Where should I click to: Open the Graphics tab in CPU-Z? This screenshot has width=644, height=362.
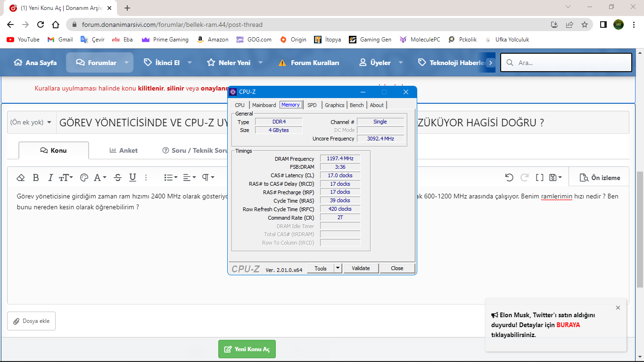pos(335,105)
